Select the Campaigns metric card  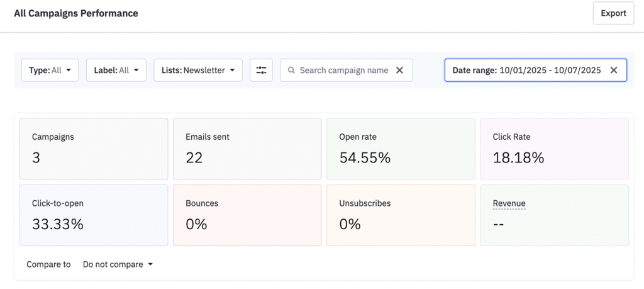[x=94, y=149]
